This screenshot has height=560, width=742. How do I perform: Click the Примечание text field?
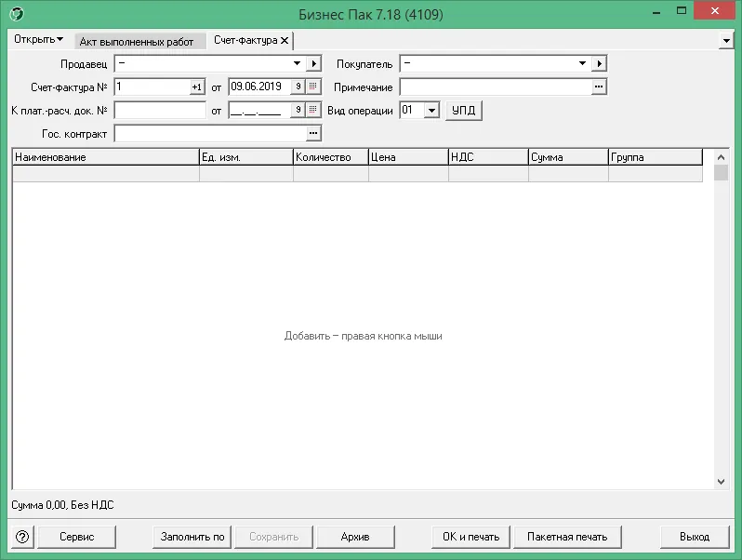[496, 87]
